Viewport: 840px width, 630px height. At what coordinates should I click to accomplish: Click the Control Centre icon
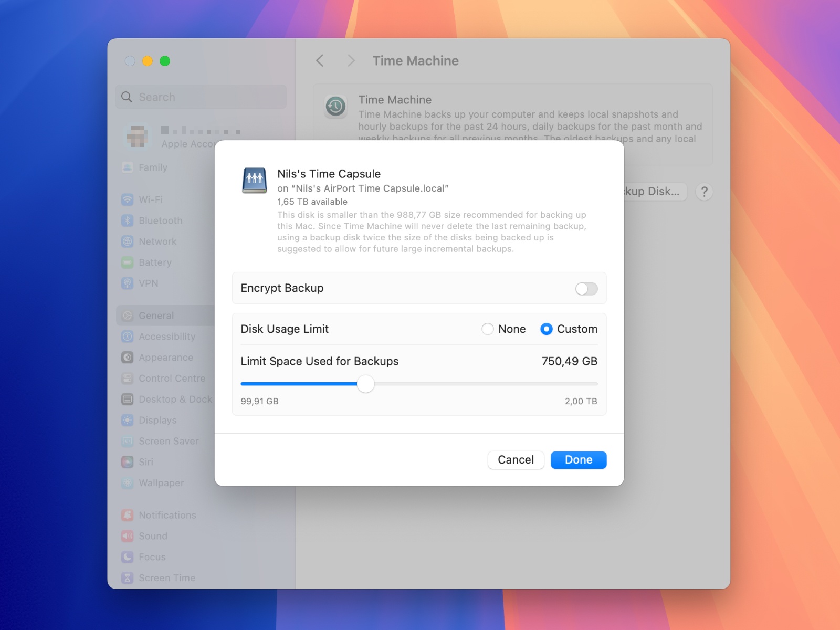click(128, 379)
